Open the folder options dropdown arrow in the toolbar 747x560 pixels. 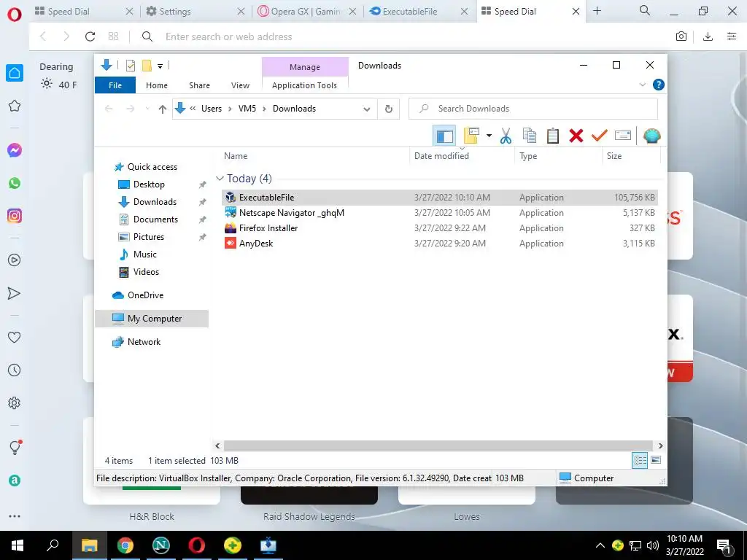489,136
